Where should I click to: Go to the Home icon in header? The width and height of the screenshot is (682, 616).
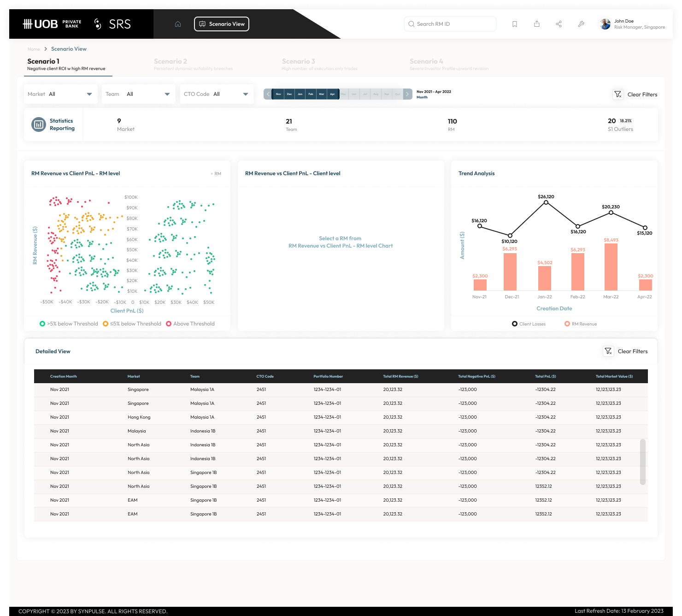coord(178,24)
